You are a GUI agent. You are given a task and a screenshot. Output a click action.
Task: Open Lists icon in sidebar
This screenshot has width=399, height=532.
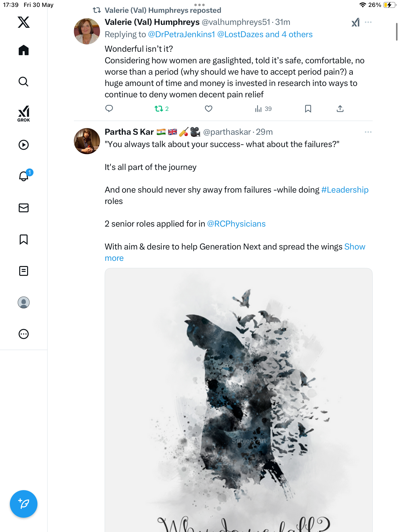(x=24, y=271)
